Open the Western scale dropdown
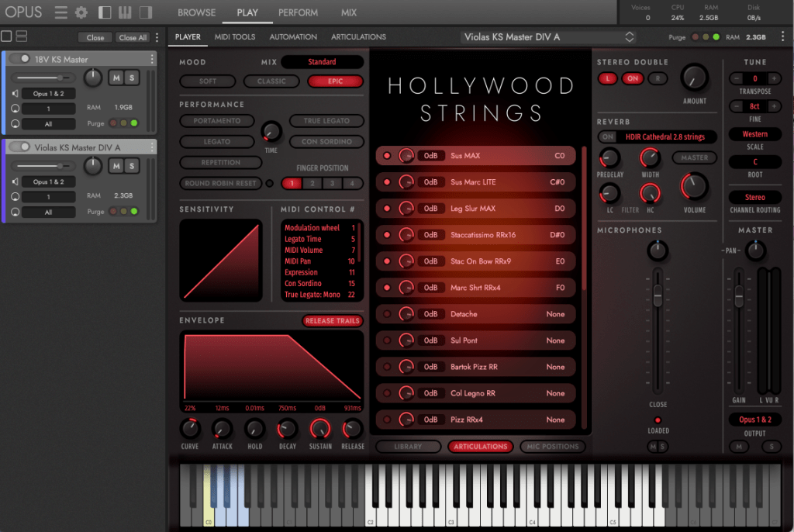794x532 pixels. [754, 134]
